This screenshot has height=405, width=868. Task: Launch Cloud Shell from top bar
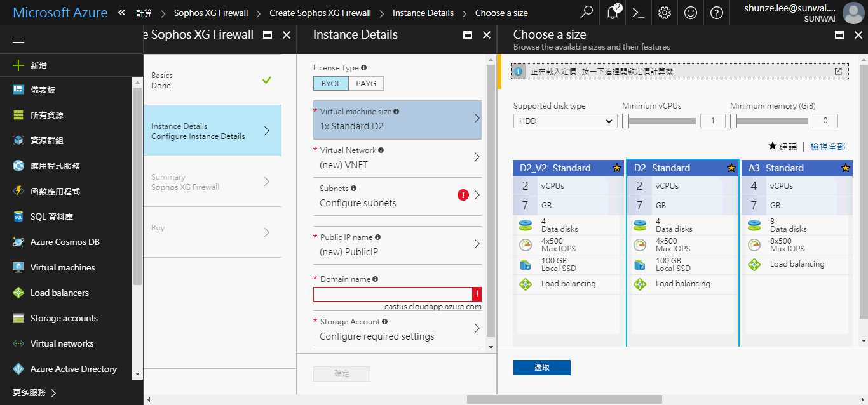pyautogui.click(x=639, y=13)
